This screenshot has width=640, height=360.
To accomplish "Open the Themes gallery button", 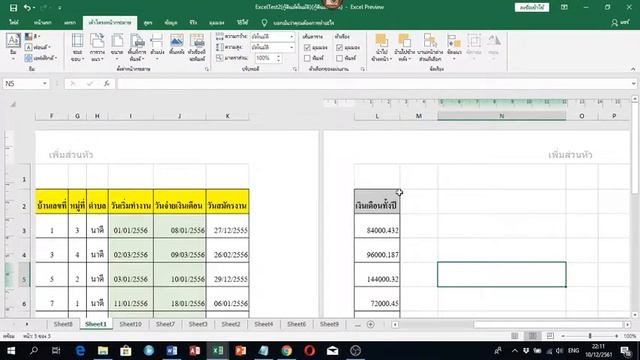I will click(x=13, y=46).
